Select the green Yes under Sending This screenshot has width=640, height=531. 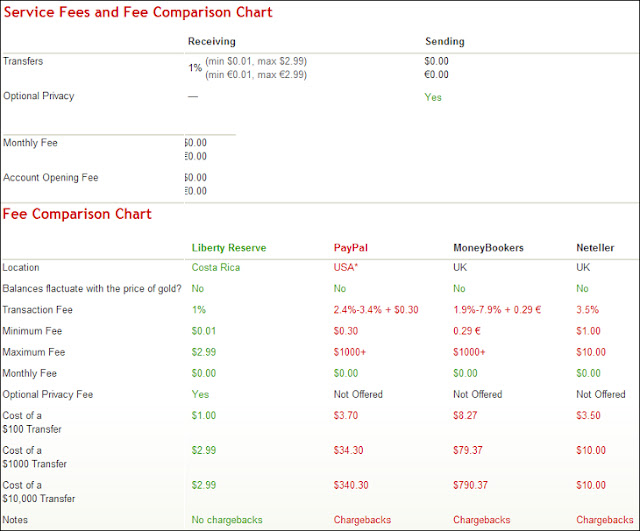click(x=432, y=97)
